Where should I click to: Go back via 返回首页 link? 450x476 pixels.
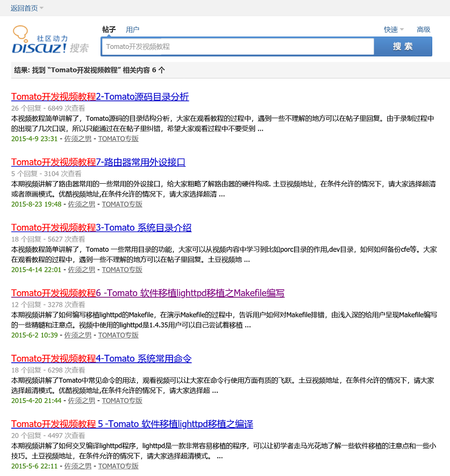point(24,8)
